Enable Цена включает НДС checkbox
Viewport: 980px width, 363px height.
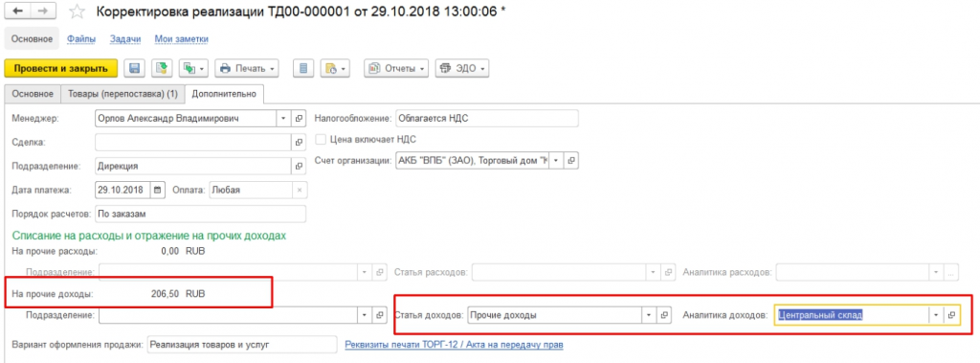pos(322,139)
